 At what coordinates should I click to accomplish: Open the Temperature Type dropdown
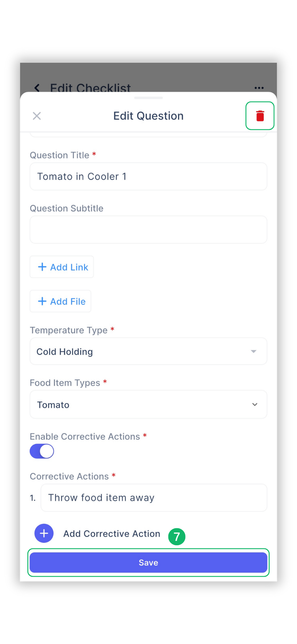coord(148,352)
